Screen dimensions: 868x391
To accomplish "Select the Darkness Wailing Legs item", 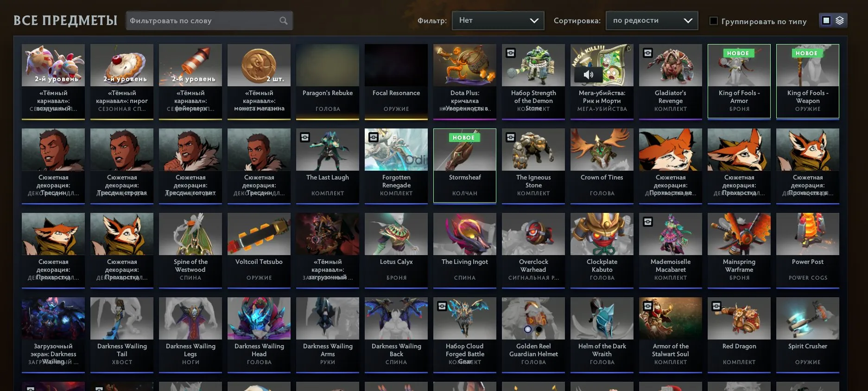I will [190, 334].
